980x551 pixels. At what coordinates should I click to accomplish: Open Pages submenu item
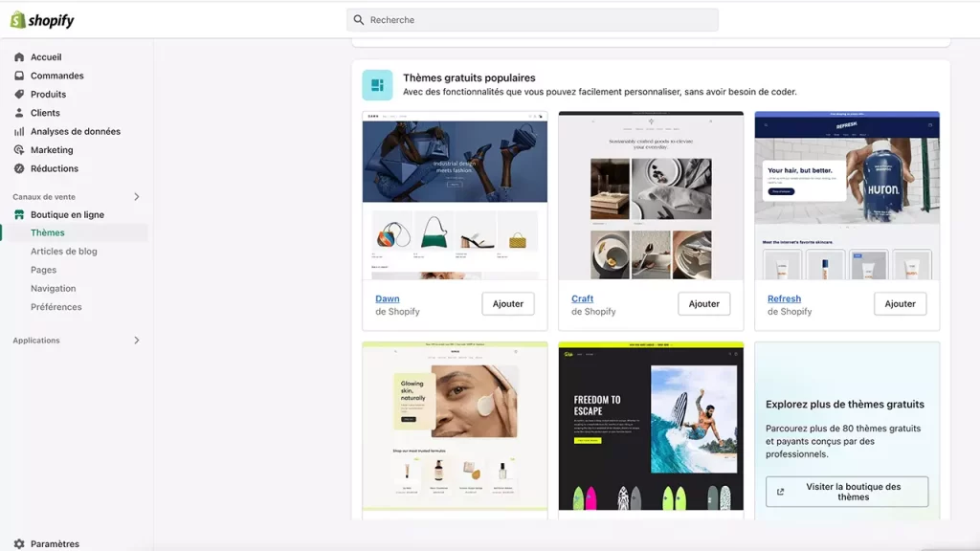click(44, 270)
